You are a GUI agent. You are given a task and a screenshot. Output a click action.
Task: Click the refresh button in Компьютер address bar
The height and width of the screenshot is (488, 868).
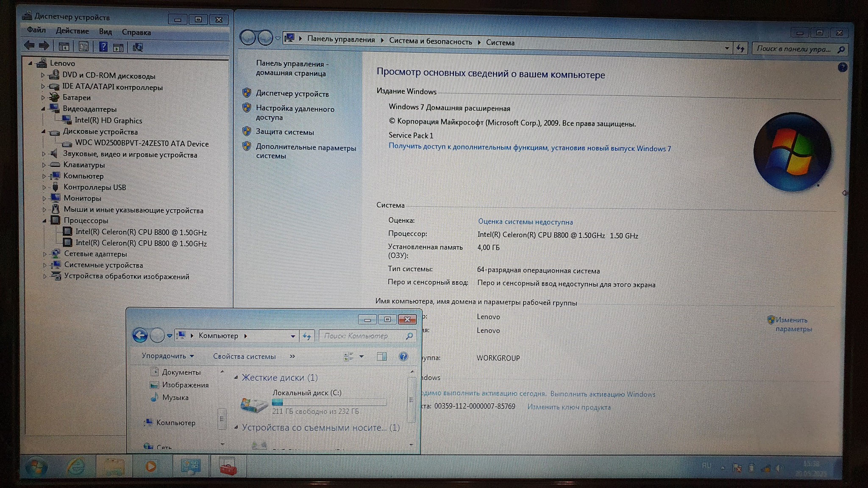(307, 336)
